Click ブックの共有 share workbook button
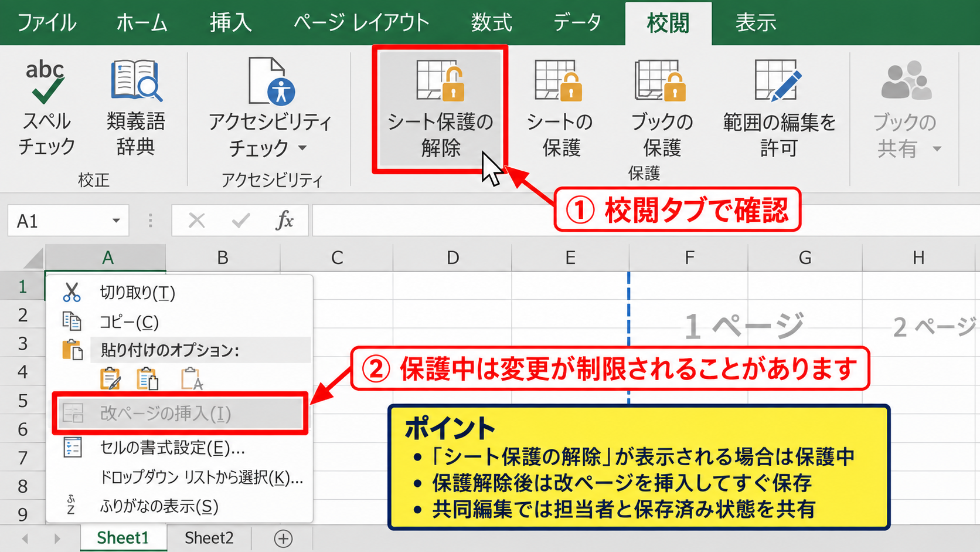Image resolution: width=980 pixels, height=552 pixels. pos(906,109)
